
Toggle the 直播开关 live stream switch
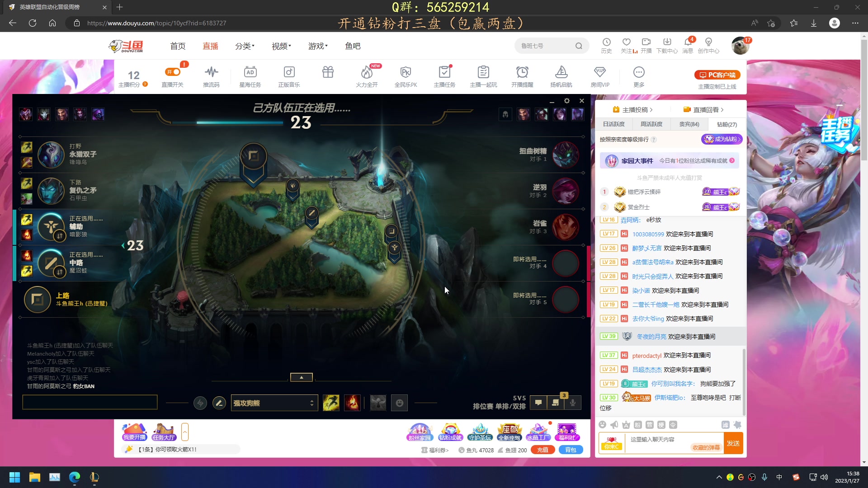[x=173, y=72]
